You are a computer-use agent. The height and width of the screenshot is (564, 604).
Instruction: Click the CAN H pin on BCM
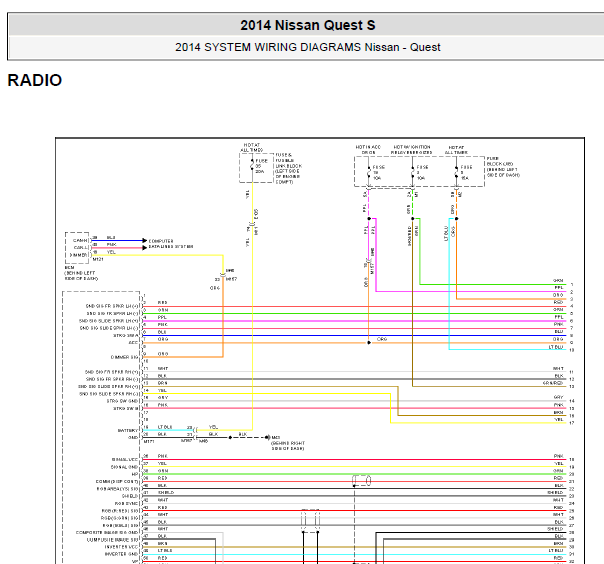coord(81,240)
